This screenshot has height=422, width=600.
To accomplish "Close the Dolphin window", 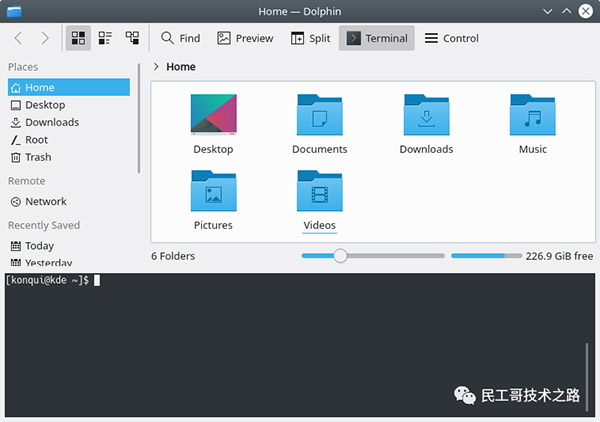I will tap(585, 11).
